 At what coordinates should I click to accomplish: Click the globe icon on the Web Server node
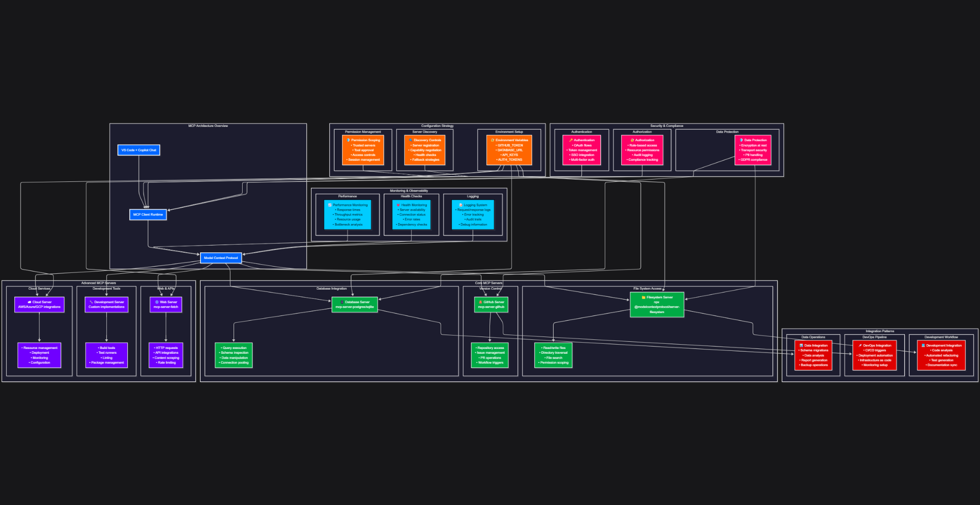pyautogui.click(x=157, y=302)
